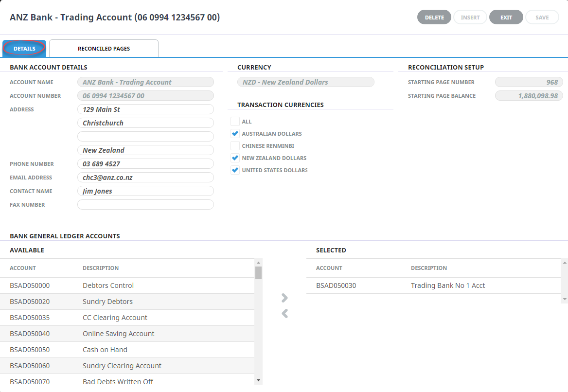The image size is (568, 392).
Task: Select Cash on Hand row
Action: click(127, 350)
